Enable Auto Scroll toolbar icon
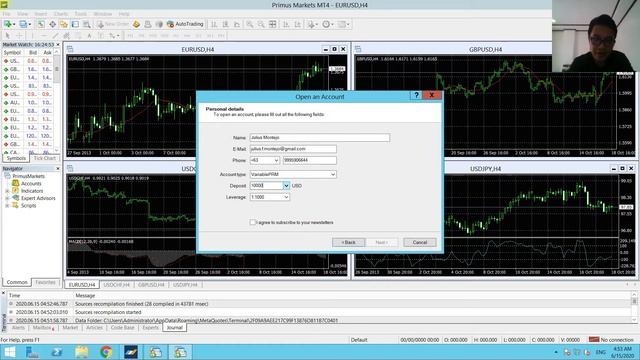640x360 pixels. click(x=286, y=24)
